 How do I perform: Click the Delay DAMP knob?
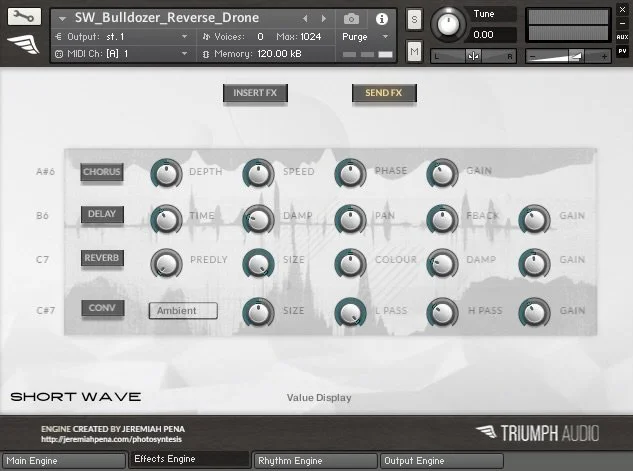258,219
